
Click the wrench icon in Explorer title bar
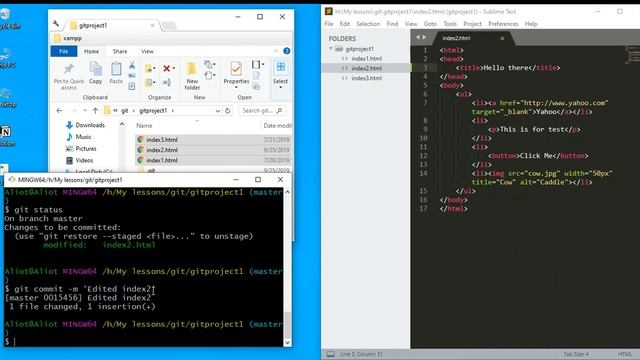(56, 24)
